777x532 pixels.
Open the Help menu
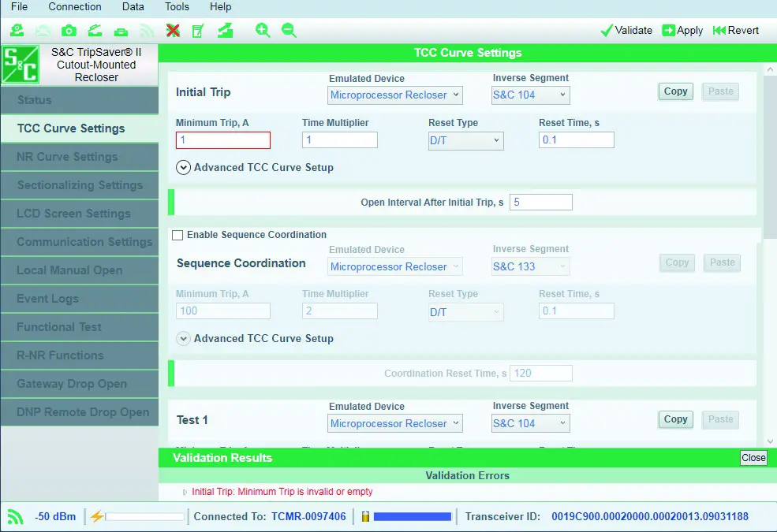coord(221,7)
